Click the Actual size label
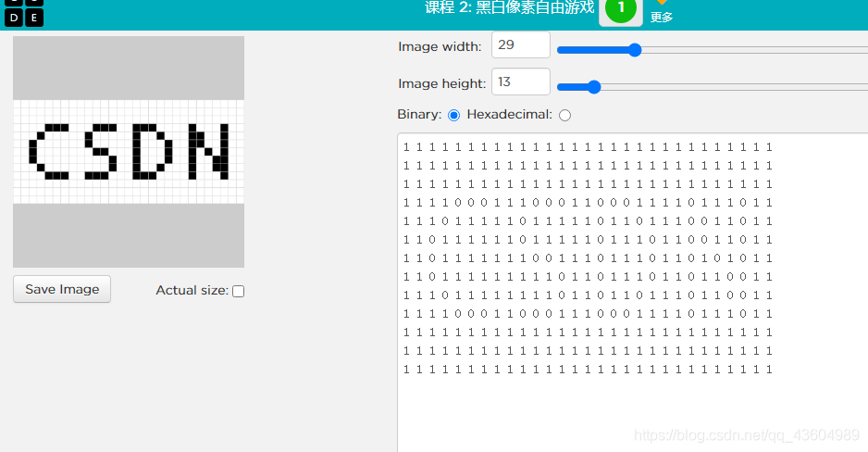 point(192,290)
